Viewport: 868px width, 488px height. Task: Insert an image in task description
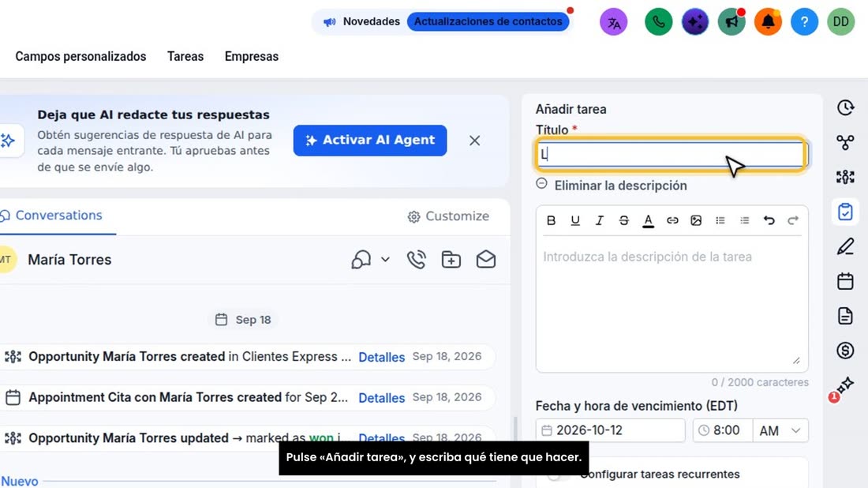pos(697,220)
